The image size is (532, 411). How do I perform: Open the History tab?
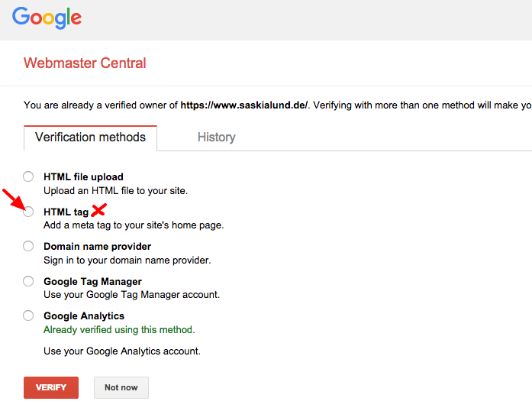[216, 138]
